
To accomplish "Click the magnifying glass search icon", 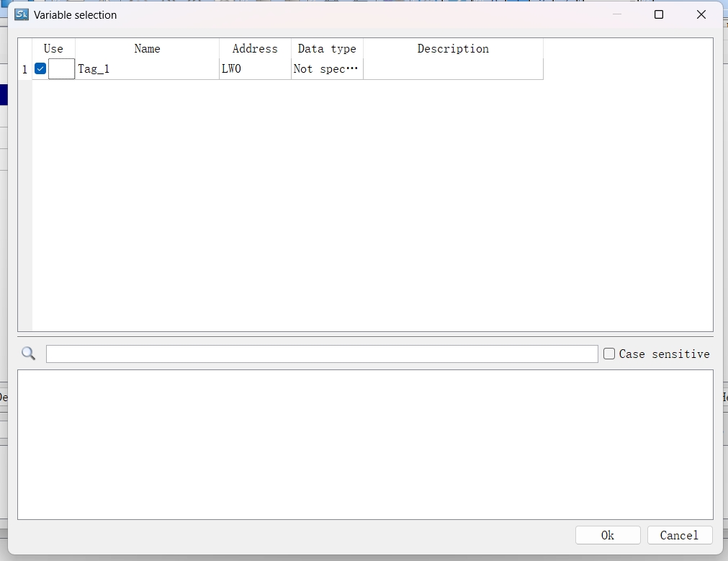I will pos(29,354).
